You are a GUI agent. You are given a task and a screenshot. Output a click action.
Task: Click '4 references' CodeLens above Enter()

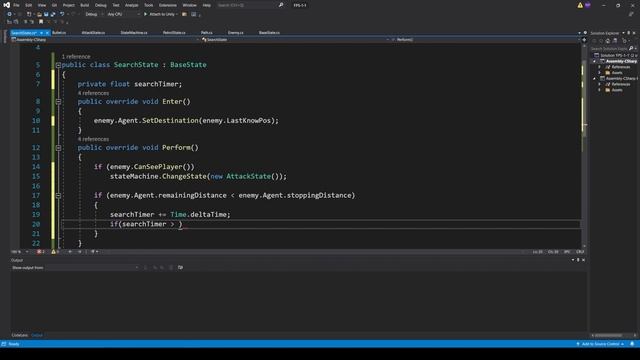point(93,93)
